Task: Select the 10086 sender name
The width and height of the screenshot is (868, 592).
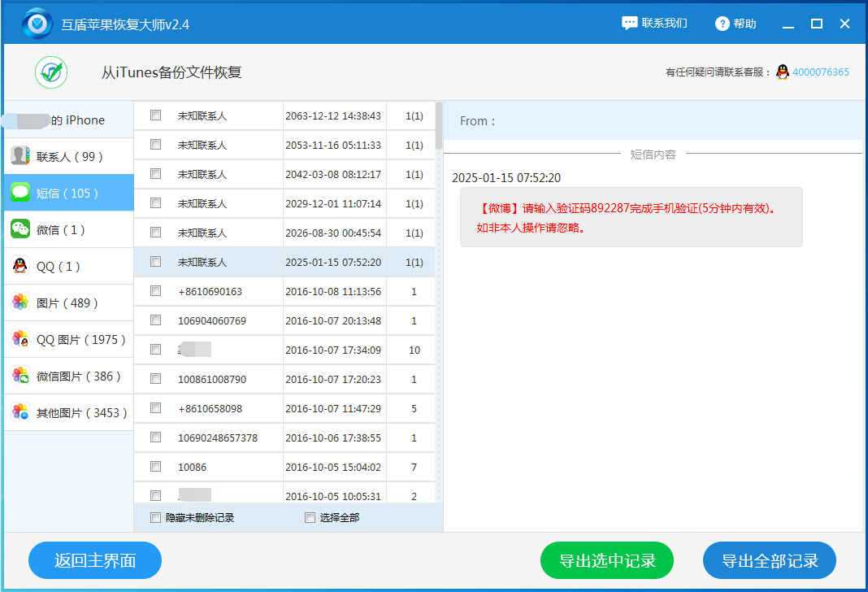Action: 192,468
